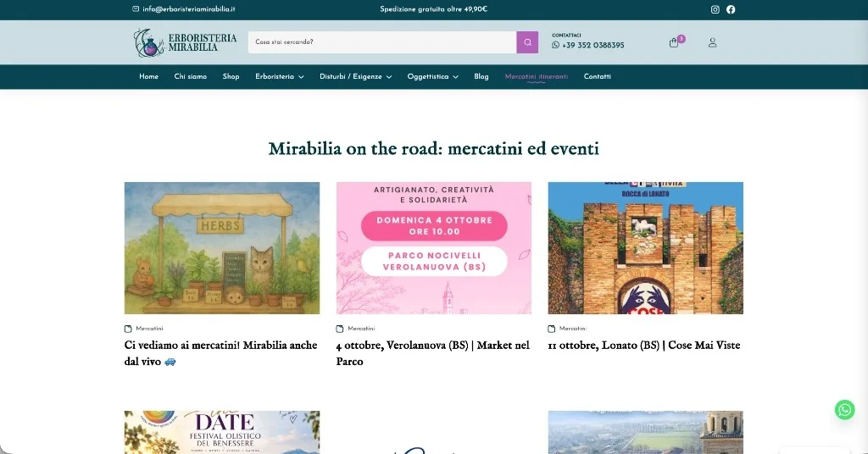Image resolution: width=868 pixels, height=454 pixels.
Task: Go to the Home menu item
Action: [148, 77]
